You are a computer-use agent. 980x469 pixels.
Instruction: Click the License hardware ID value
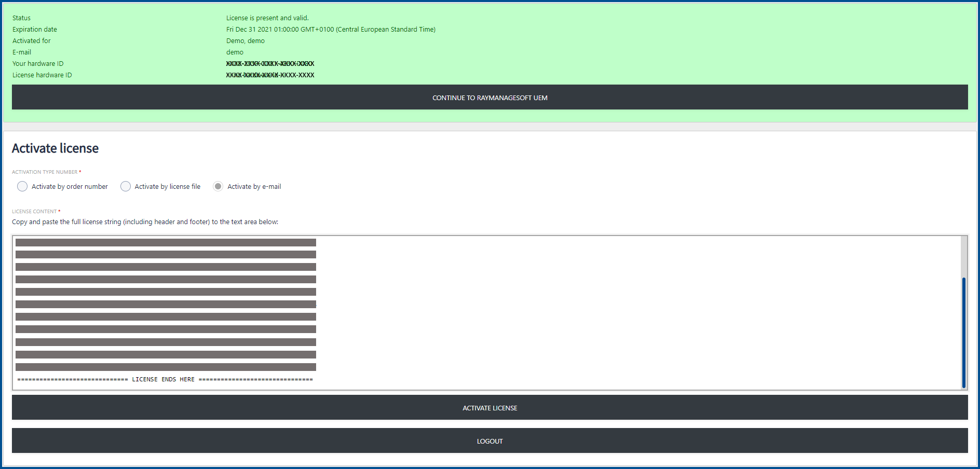coord(270,75)
